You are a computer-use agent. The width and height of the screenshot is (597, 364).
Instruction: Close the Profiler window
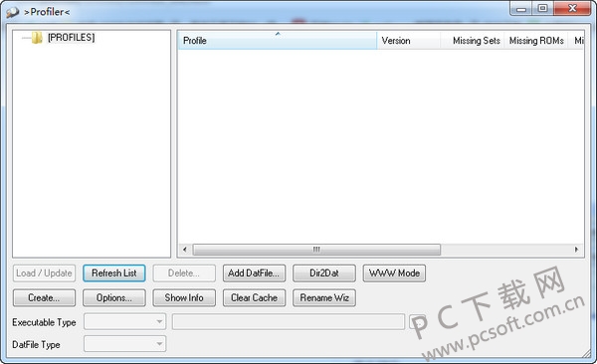coord(572,8)
